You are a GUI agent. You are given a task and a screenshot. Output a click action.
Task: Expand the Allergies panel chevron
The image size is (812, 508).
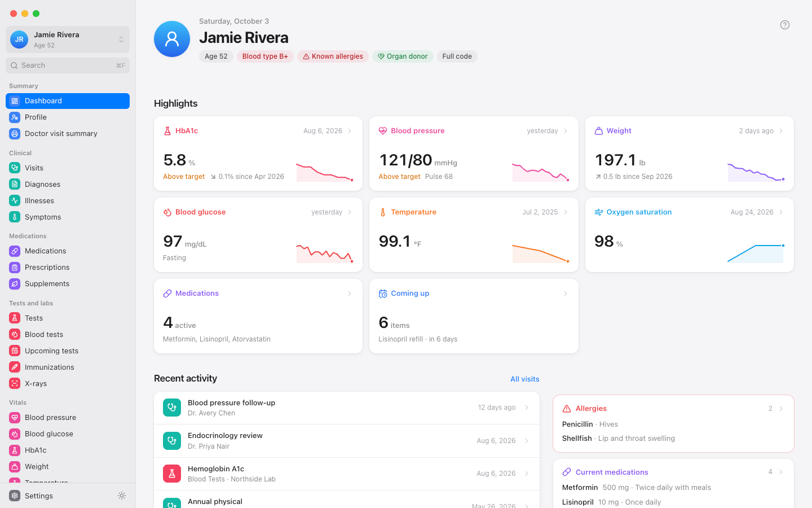tap(781, 409)
